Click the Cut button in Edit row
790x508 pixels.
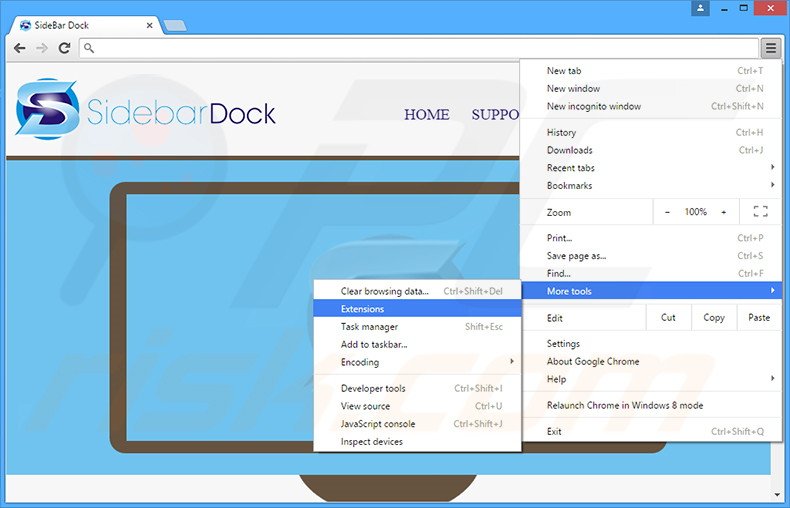click(x=668, y=318)
